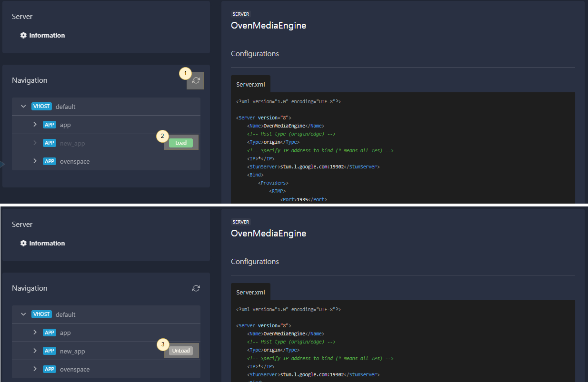
Task: Open Information link in the lower screenshot
Action: pyautogui.click(x=47, y=243)
